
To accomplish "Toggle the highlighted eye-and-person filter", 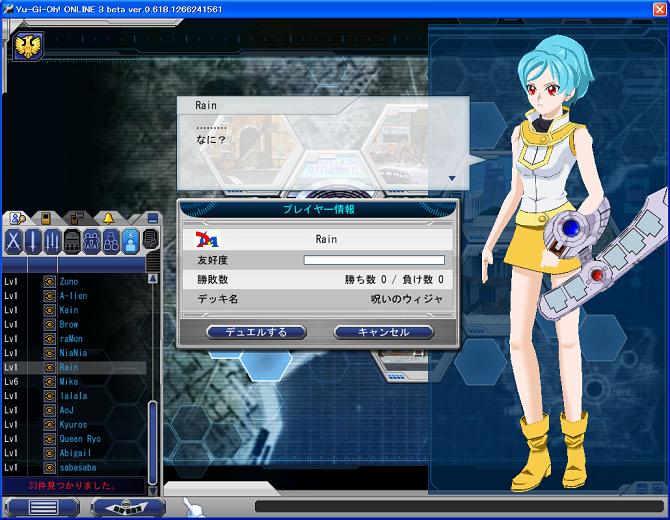I will (x=130, y=241).
